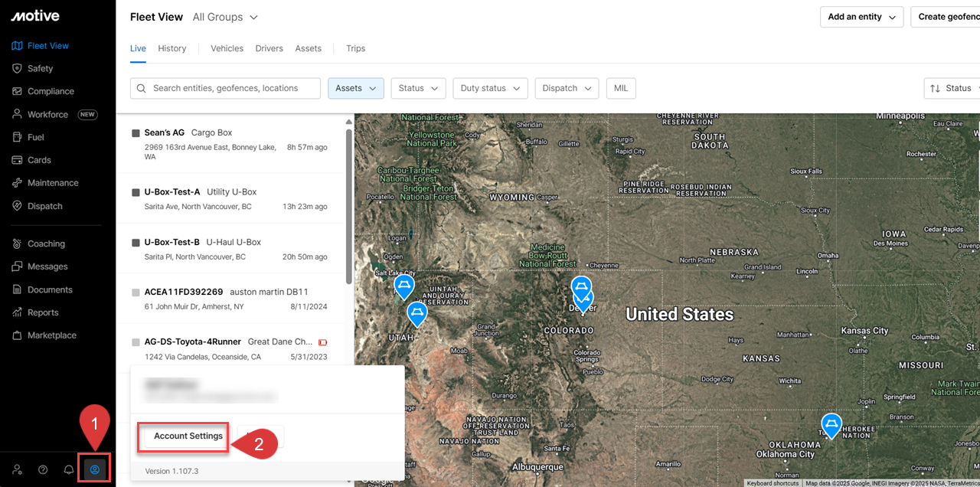
Task: Select the U-Box-Test-B asset row
Action: [x=232, y=248]
